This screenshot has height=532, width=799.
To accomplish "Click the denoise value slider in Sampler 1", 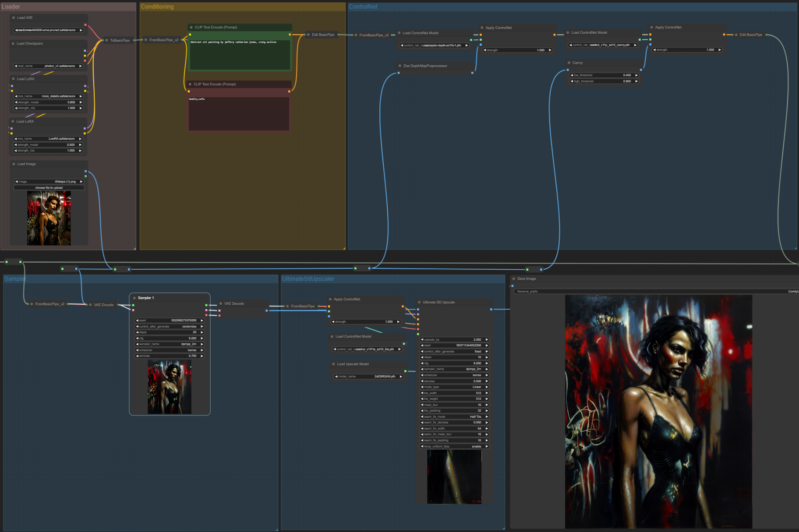I will [170, 356].
